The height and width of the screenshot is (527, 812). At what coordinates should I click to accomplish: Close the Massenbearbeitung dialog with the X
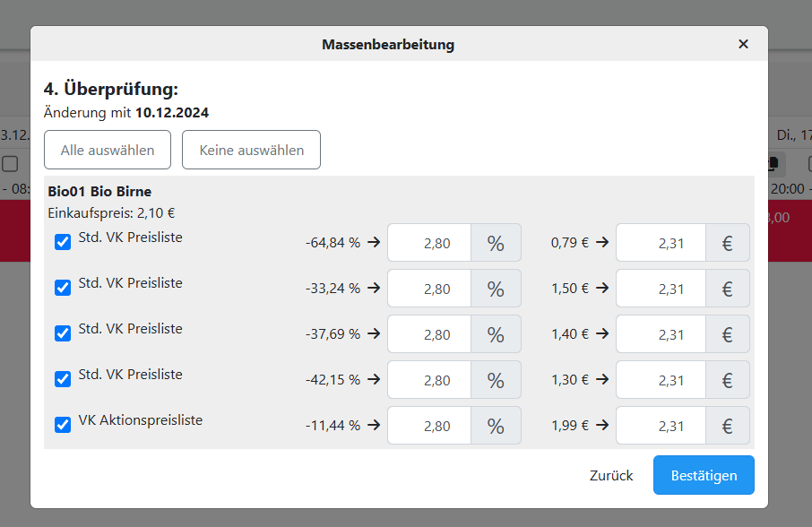(x=743, y=44)
